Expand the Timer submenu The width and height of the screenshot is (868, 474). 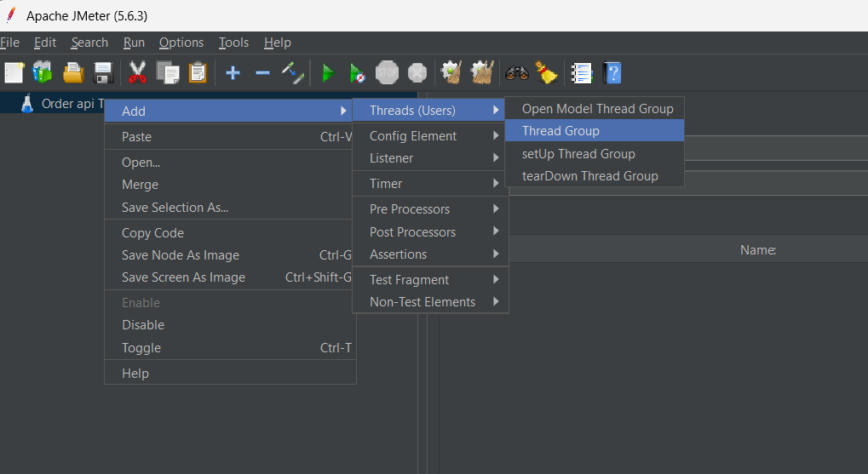click(429, 184)
